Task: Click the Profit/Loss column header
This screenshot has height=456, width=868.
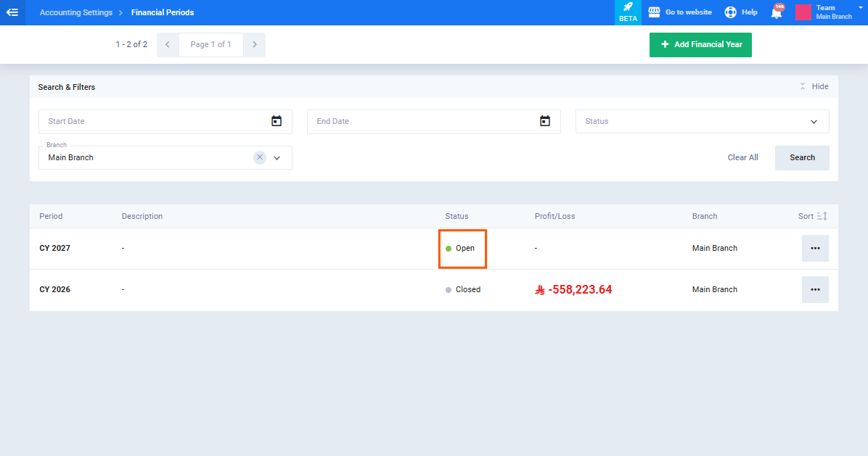Action: tap(554, 216)
